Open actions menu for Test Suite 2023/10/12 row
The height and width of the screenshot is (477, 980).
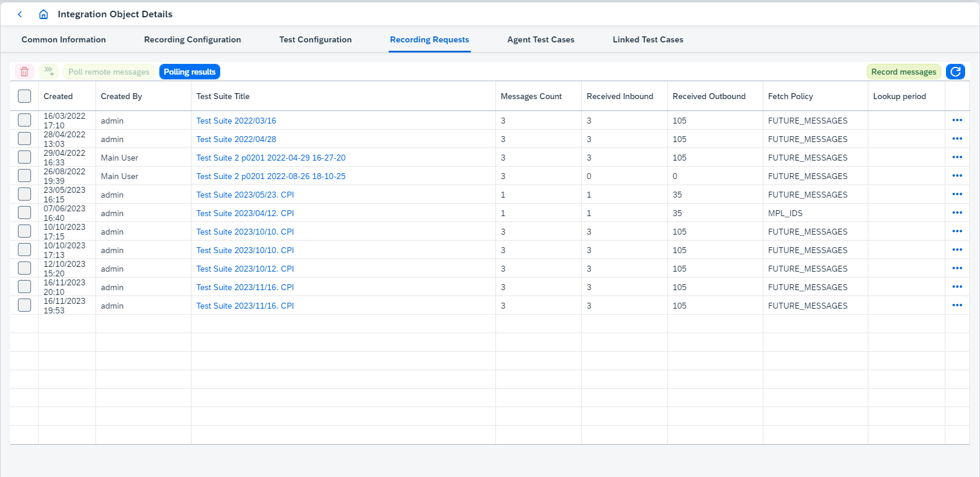click(x=957, y=268)
